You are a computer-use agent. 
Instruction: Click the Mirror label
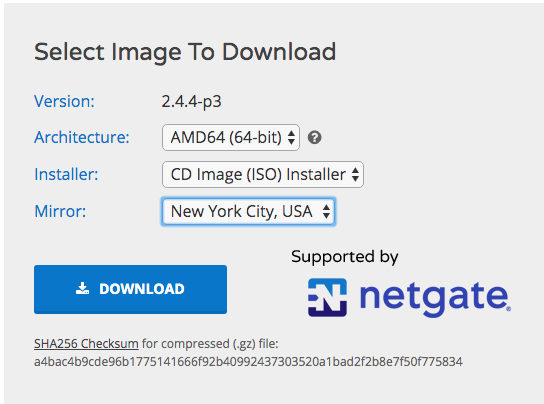[x=60, y=211]
